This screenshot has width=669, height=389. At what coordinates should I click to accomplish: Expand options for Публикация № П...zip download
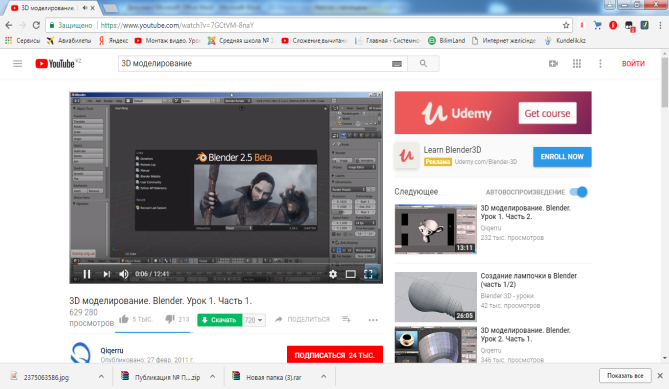[212, 376]
